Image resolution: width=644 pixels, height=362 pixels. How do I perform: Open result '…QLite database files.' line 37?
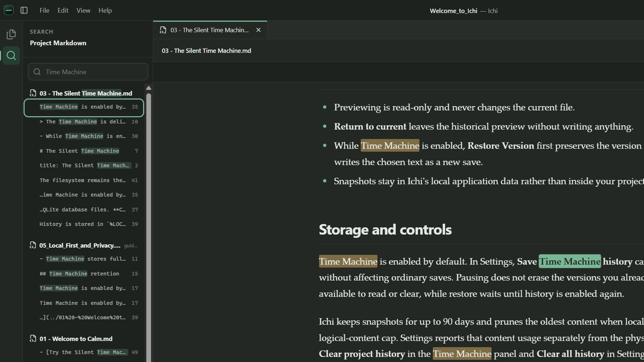(x=84, y=210)
